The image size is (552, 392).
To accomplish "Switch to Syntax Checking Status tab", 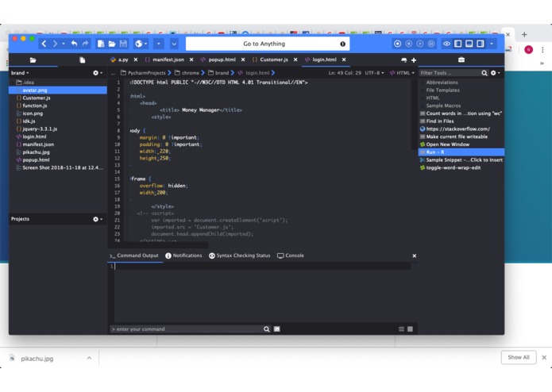I will pyautogui.click(x=240, y=256).
